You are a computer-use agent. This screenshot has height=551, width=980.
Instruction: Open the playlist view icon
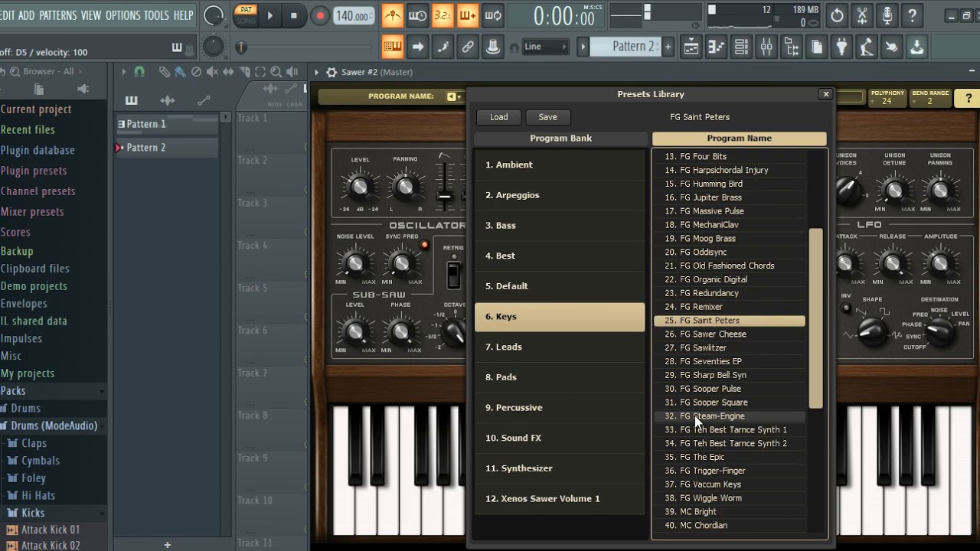(x=691, y=47)
